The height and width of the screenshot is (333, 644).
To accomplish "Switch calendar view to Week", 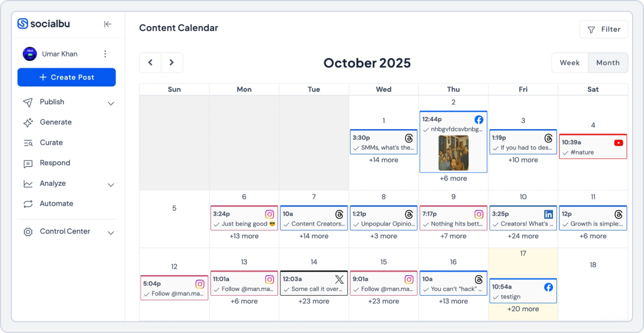I will (570, 63).
